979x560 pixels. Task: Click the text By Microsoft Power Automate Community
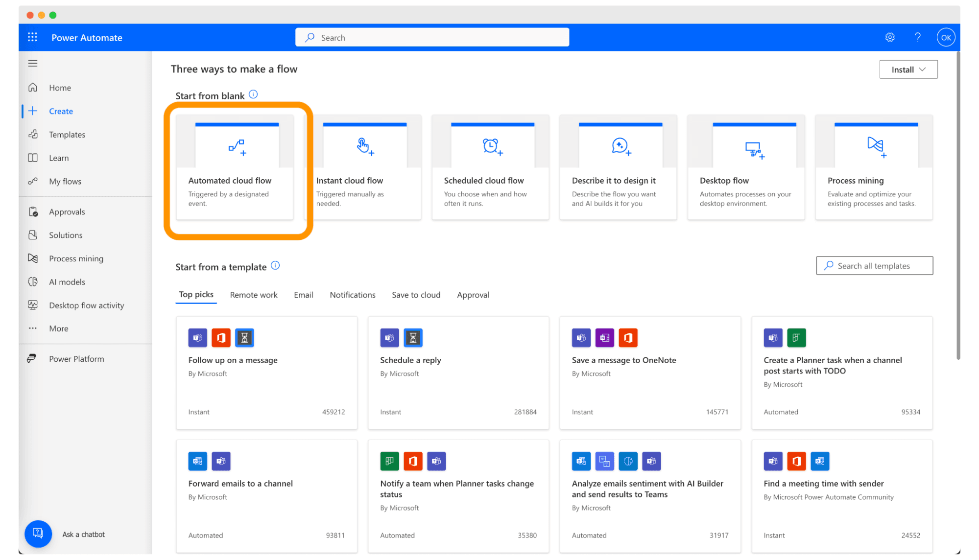click(828, 497)
